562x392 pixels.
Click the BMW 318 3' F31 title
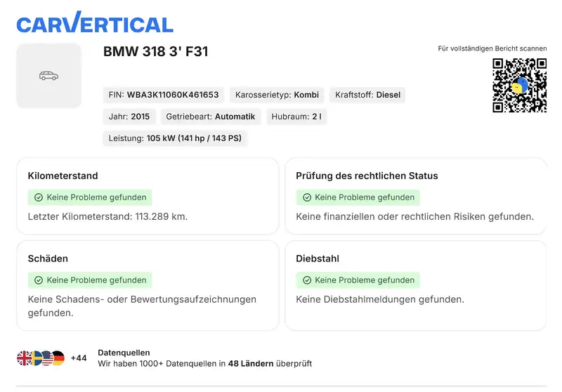[155, 51]
